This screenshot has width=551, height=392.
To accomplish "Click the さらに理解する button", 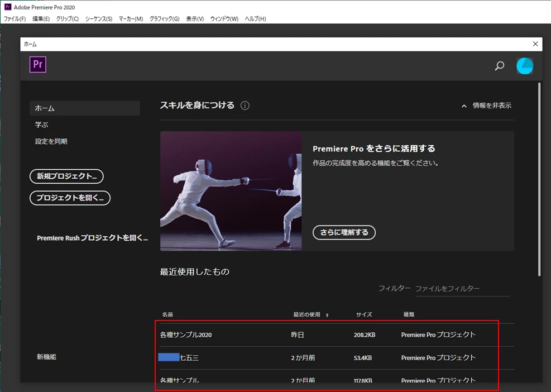I will [344, 232].
